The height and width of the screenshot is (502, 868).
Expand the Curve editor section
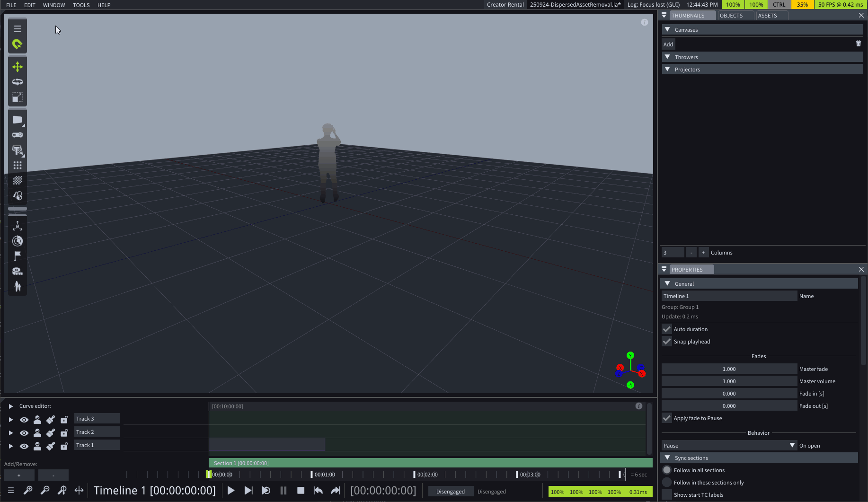click(11, 406)
